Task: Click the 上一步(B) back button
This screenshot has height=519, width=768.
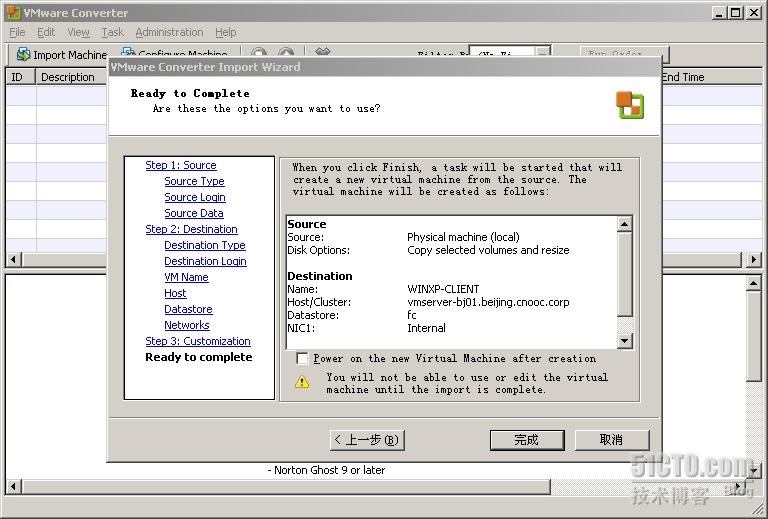Action: coord(367,440)
